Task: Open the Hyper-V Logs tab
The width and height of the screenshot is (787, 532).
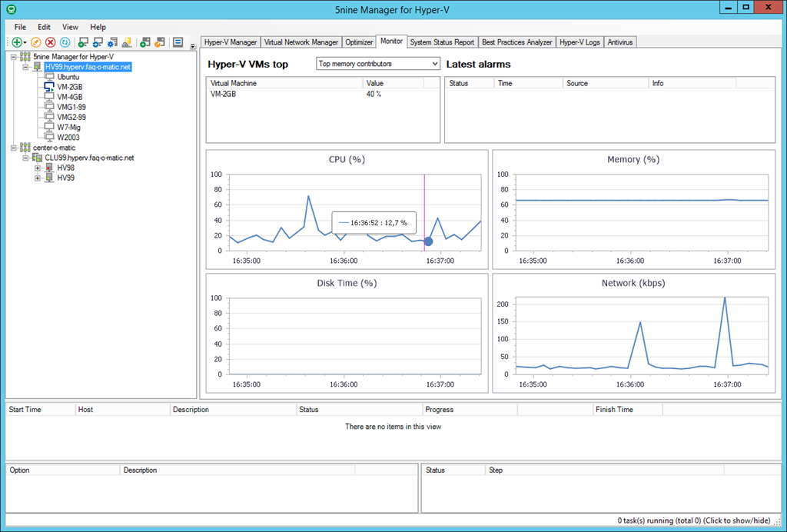Action: pyautogui.click(x=579, y=42)
